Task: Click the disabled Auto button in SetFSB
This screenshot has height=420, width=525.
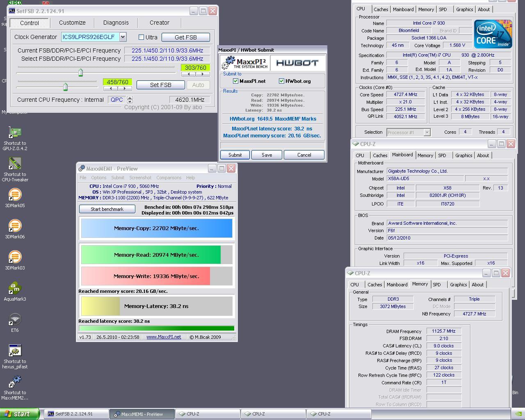Action: point(198,85)
